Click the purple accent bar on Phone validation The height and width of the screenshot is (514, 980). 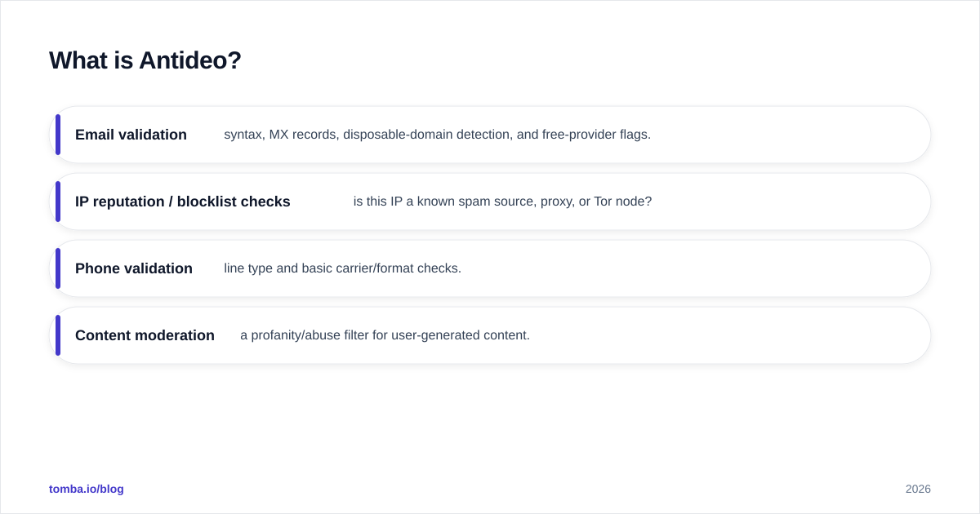pos(58,268)
